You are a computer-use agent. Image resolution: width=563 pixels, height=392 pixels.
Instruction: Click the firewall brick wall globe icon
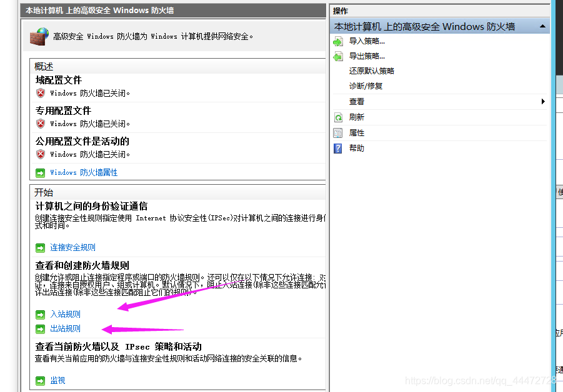coord(39,37)
